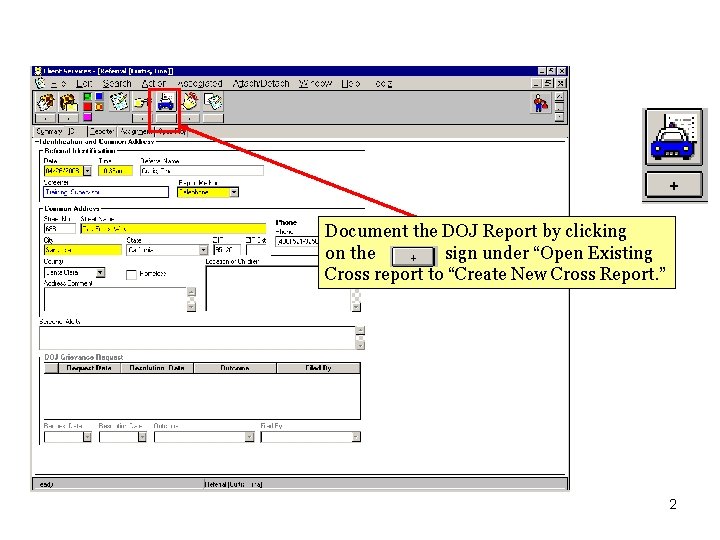Click the stacked documents toolbar icon

(214, 101)
